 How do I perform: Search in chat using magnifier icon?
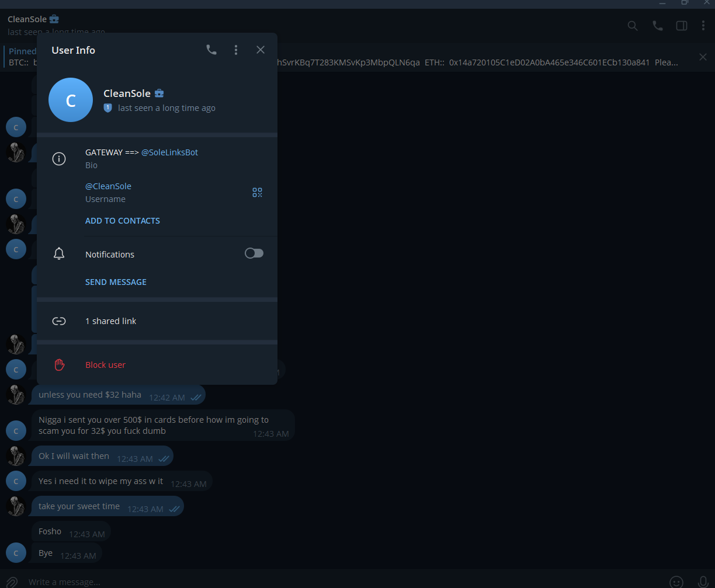(x=633, y=26)
